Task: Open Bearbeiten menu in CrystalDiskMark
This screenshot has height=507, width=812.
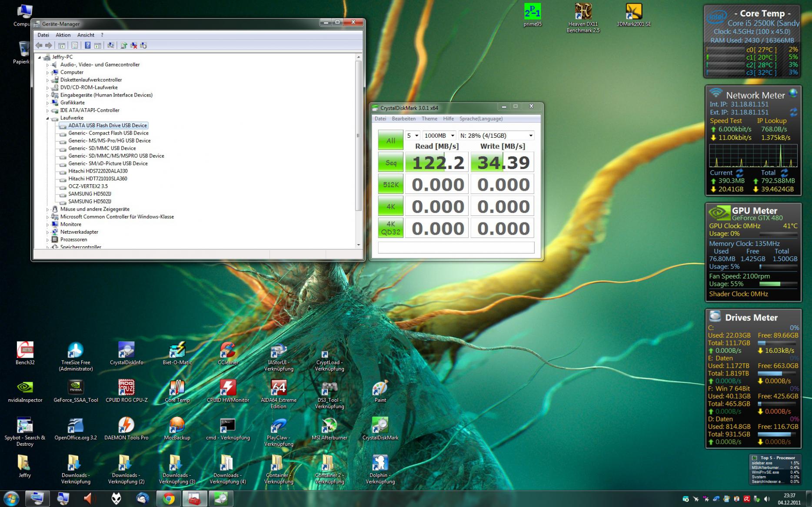Action: coord(403,119)
